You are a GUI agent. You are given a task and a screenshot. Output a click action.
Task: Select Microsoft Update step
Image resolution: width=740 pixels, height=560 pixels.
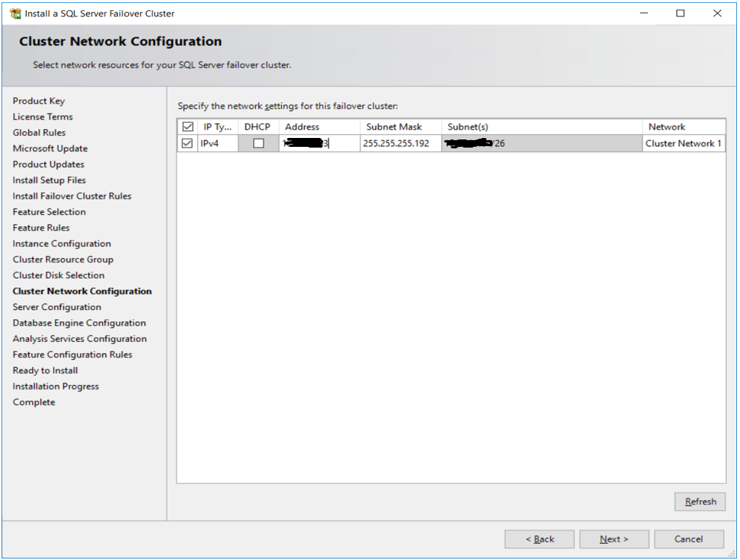click(x=50, y=149)
